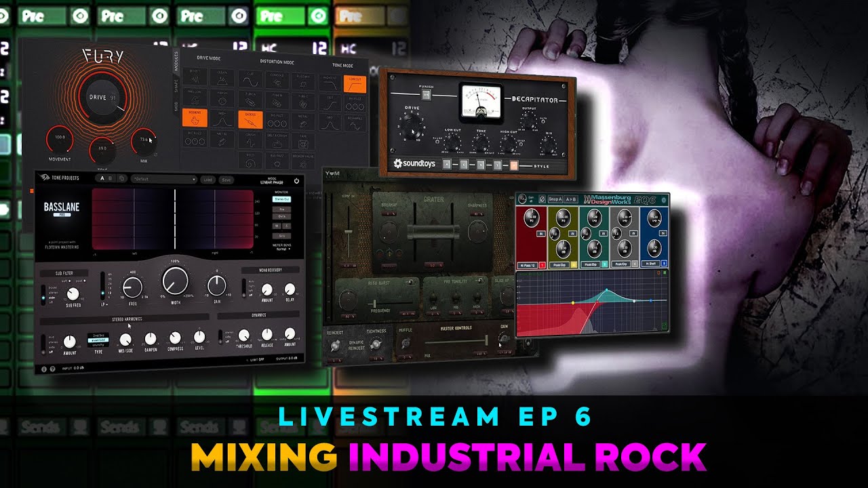Viewport: 868px width, 488px height.
Task: Switch to Basslane preset slot A
Action: point(102,178)
